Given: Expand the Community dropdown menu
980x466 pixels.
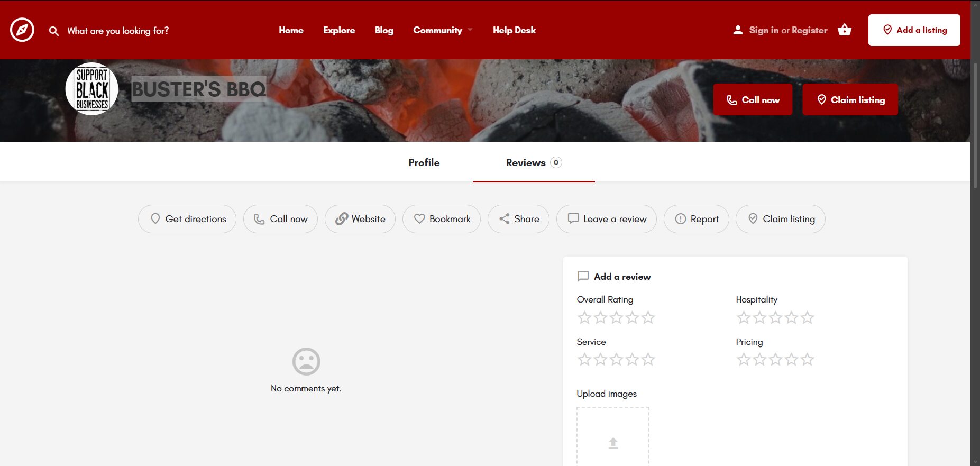Looking at the screenshot, I should [443, 30].
